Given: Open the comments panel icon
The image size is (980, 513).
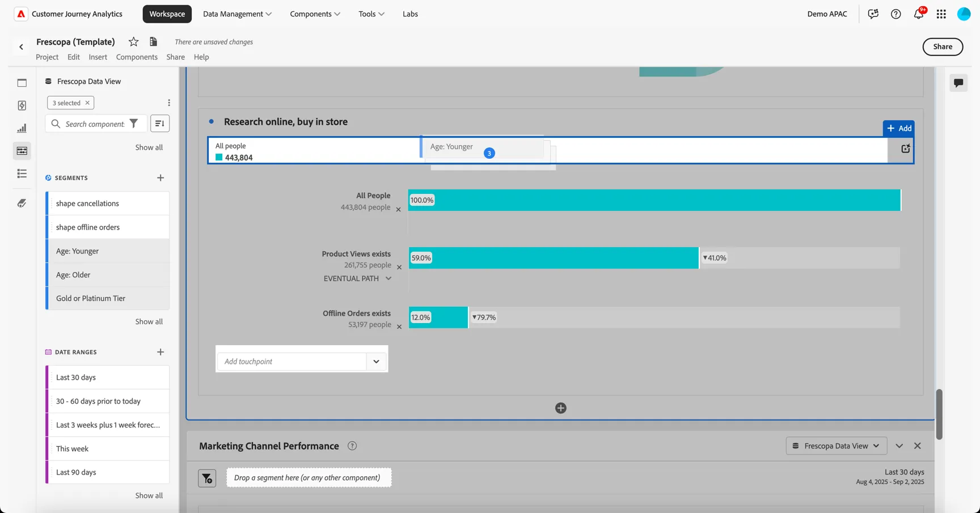Looking at the screenshot, I should click(958, 83).
